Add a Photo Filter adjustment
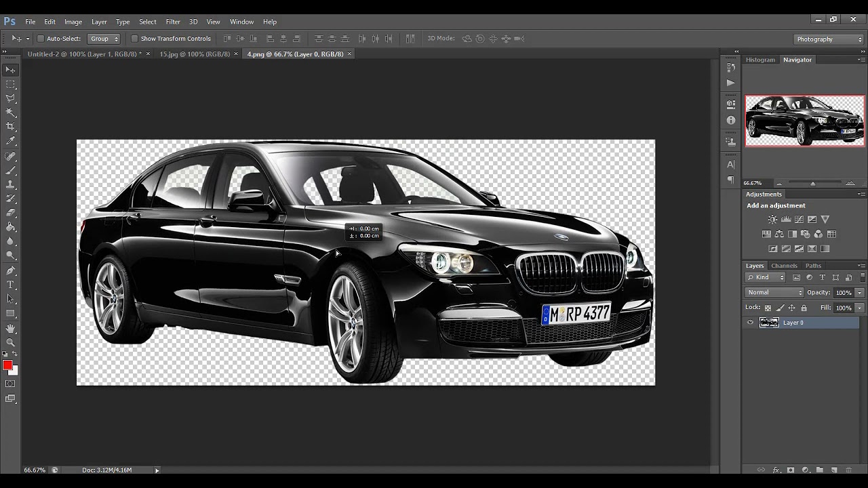This screenshot has height=488, width=868. (x=806, y=234)
